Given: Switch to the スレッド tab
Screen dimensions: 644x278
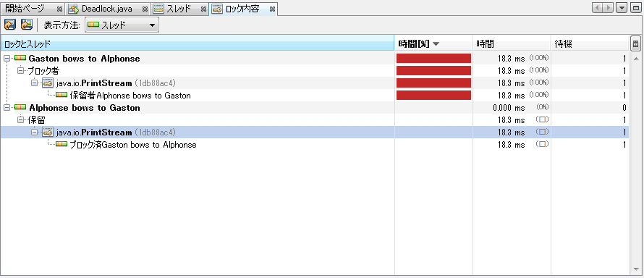Looking at the screenshot, I should coord(179,9).
